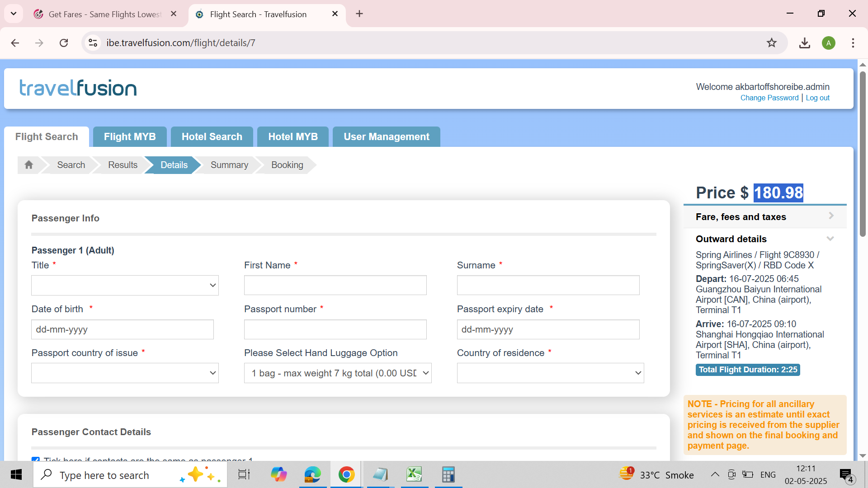Switch to the Hotel Search tab

coord(212,137)
